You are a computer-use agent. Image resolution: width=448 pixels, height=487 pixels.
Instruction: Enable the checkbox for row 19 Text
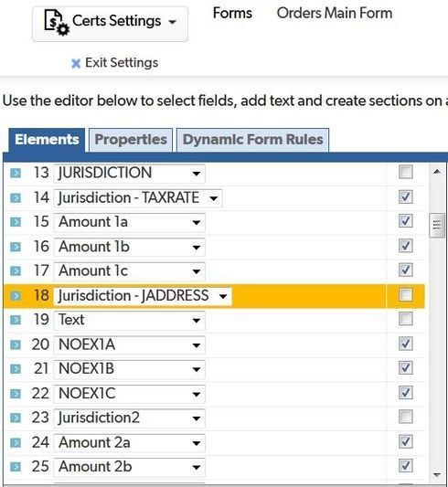(x=405, y=319)
